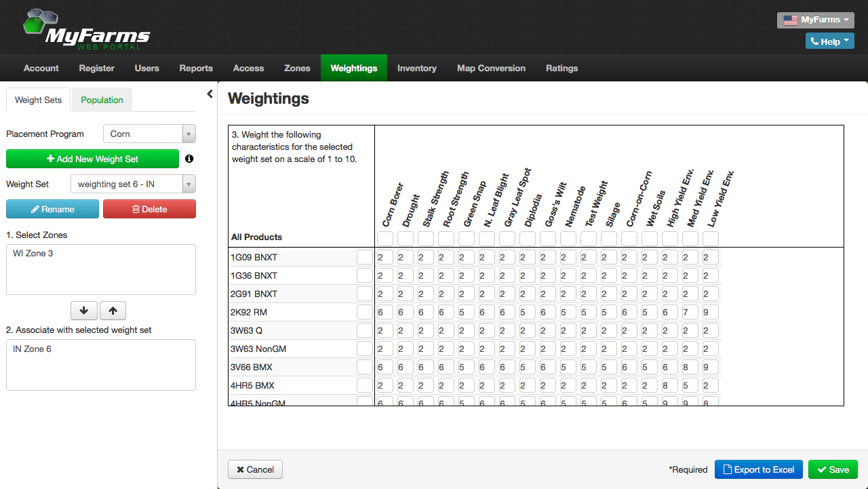Click the row-wide box for 2K92 RM

tap(365, 312)
